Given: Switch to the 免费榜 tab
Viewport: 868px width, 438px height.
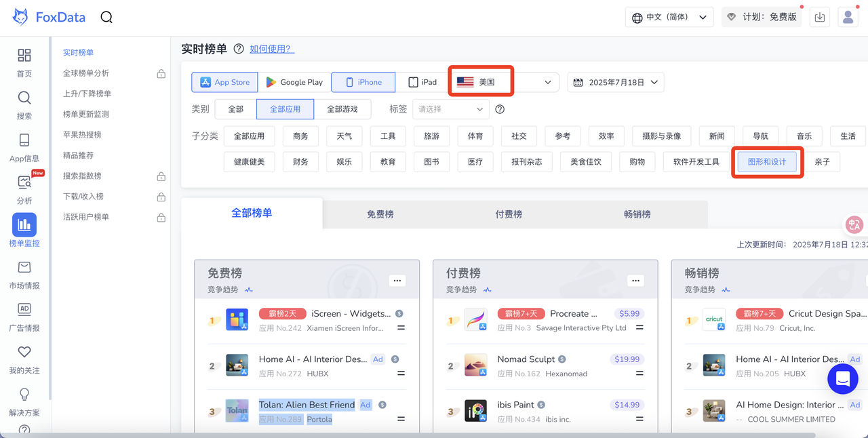Looking at the screenshot, I should (380, 214).
